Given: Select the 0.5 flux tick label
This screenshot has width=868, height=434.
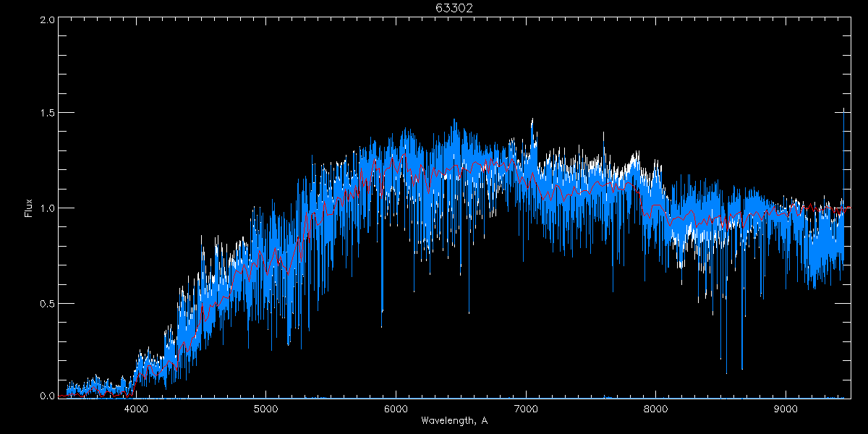Looking at the screenshot, I should (x=46, y=302).
